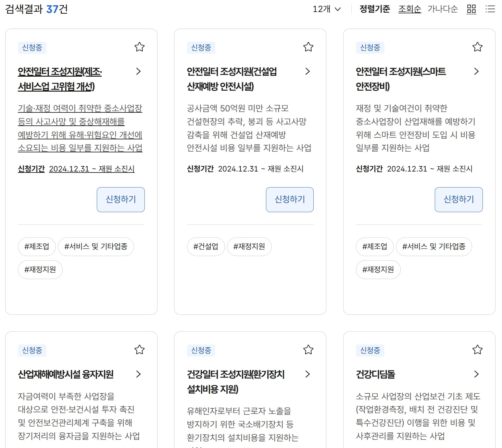Toggle the star on 스마트 안전장비 card
Image resolution: width=502 pixels, height=448 pixels.
click(477, 47)
